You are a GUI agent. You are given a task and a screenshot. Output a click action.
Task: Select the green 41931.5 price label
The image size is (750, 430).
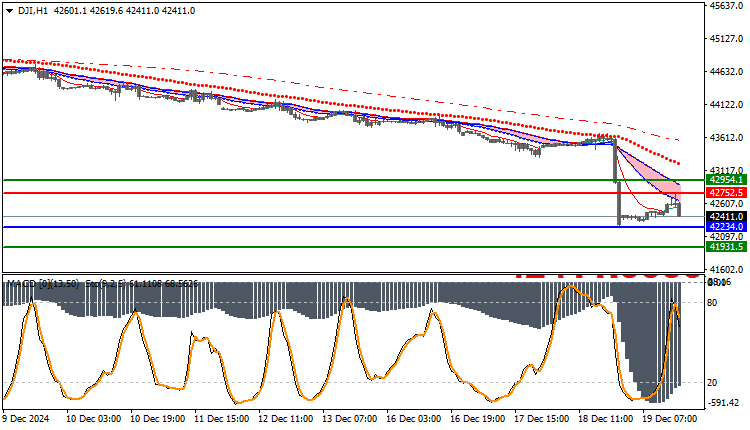pos(726,247)
